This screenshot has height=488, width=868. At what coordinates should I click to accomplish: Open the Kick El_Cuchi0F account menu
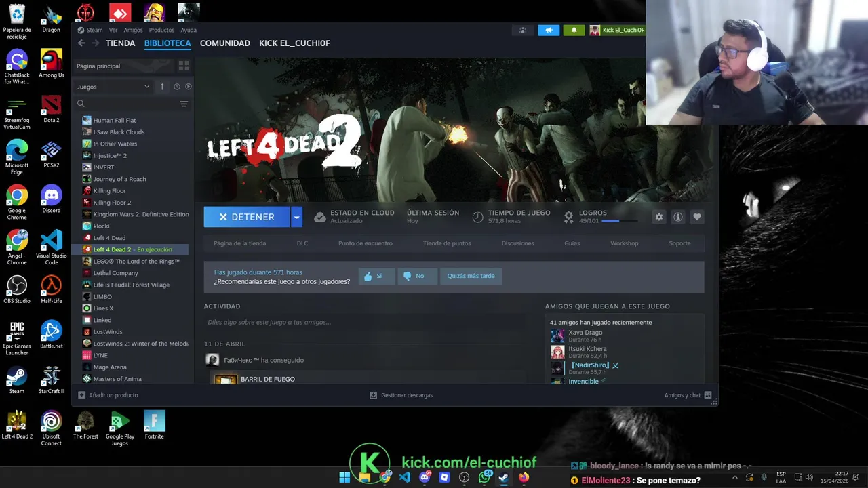[x=617, y=30]
